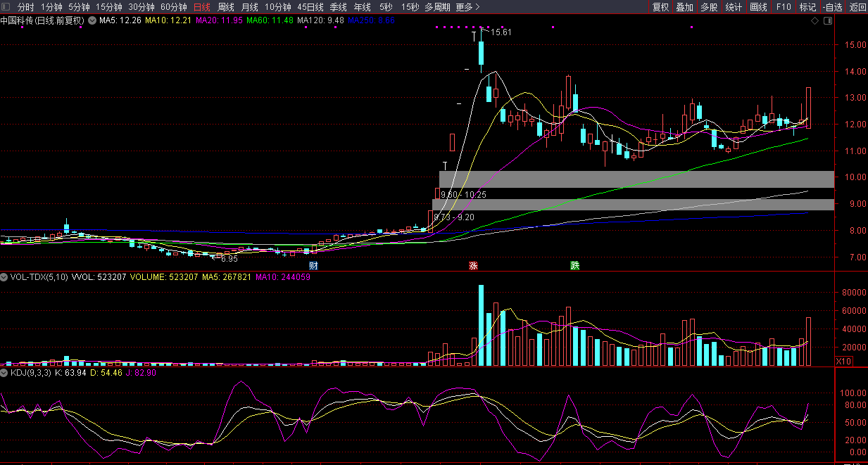This screenshot has width=868, height=465.
Task: Click the X10 volume scale badge
Action: 842,361
